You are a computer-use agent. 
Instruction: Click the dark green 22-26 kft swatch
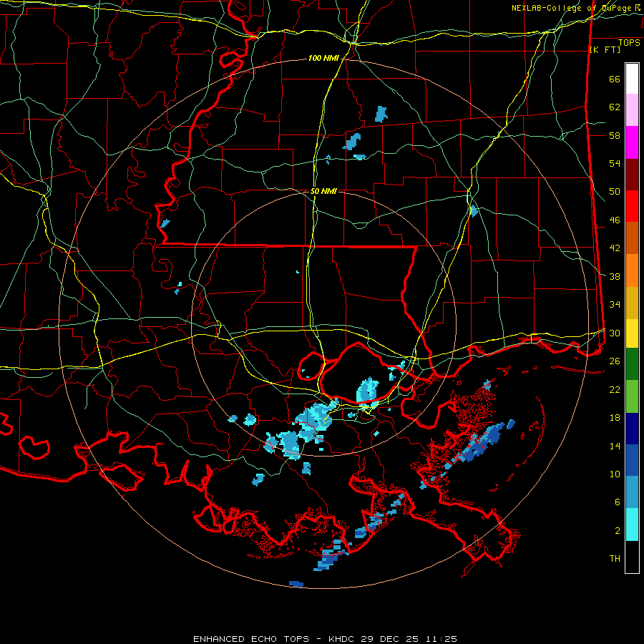[632, 364]
